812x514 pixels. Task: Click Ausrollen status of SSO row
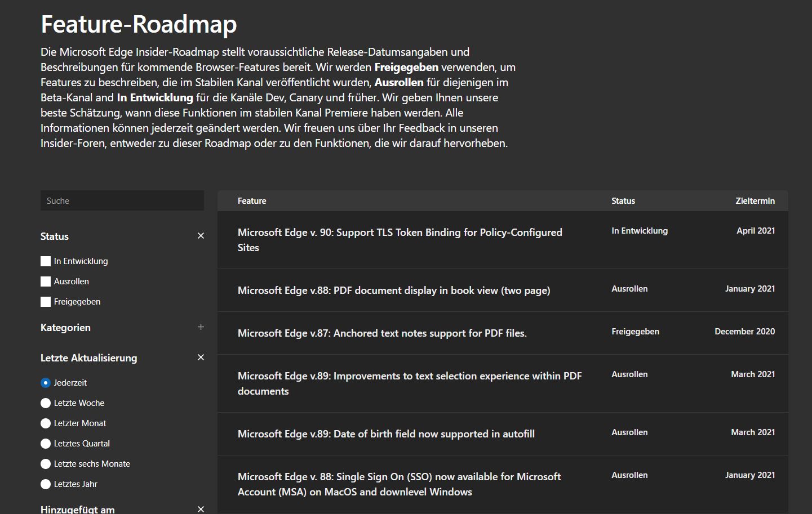(x=629, y=475)
